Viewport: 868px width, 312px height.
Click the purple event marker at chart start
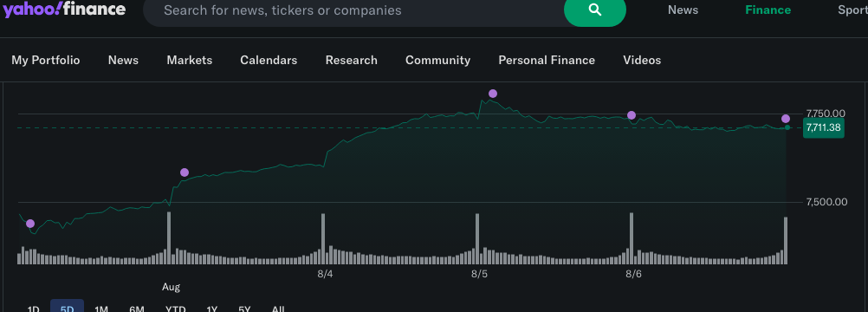pos(30,224)
